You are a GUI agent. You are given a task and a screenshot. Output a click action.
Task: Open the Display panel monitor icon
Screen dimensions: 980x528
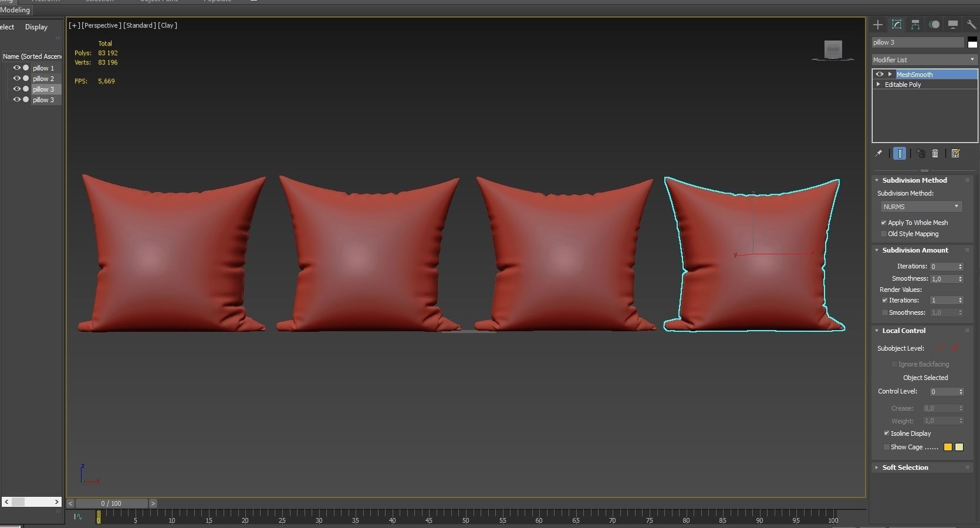click(x=953, y=24)
